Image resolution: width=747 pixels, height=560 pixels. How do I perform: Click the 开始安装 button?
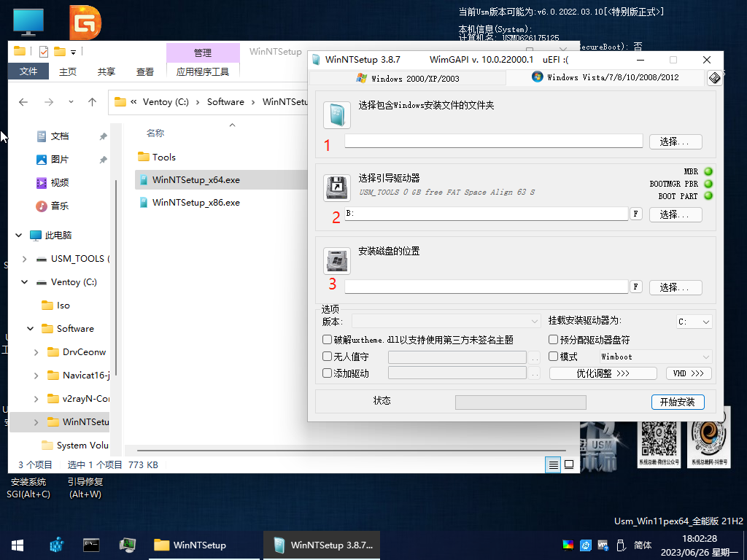pyautogui.click(x=678, y=402)
